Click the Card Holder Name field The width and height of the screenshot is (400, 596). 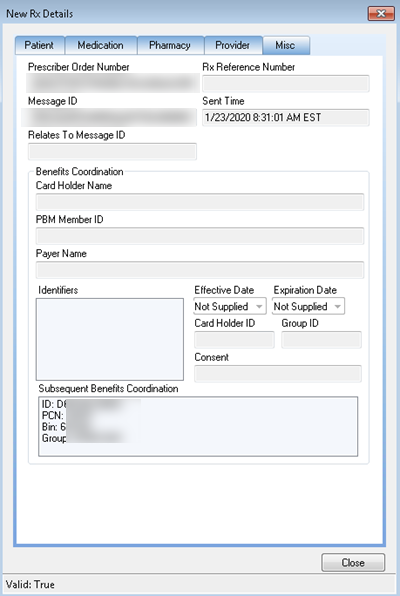click(x=200, y=202)
